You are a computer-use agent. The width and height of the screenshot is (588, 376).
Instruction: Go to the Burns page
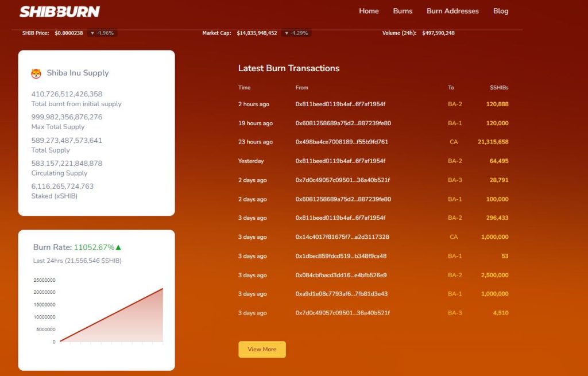(x=403, y=11)
